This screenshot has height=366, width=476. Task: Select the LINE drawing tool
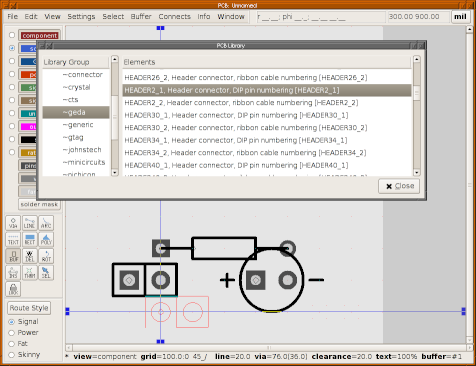coord(29,223)
